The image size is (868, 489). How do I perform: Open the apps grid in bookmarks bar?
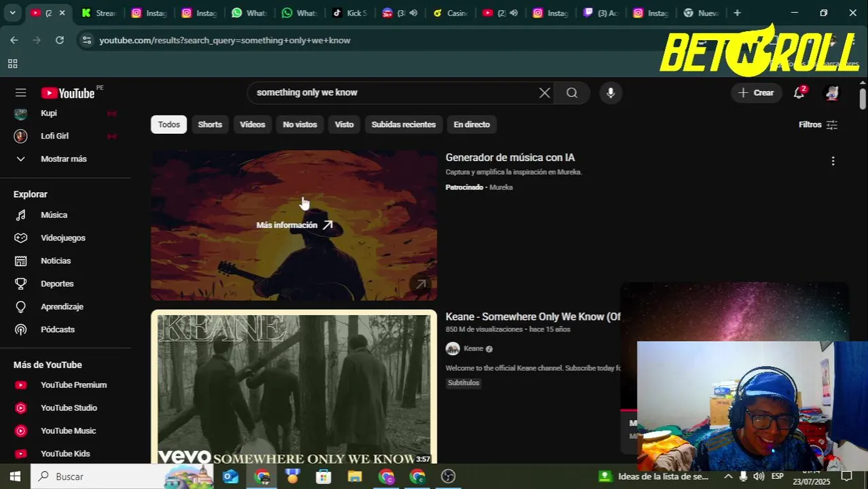coord(12,64)
